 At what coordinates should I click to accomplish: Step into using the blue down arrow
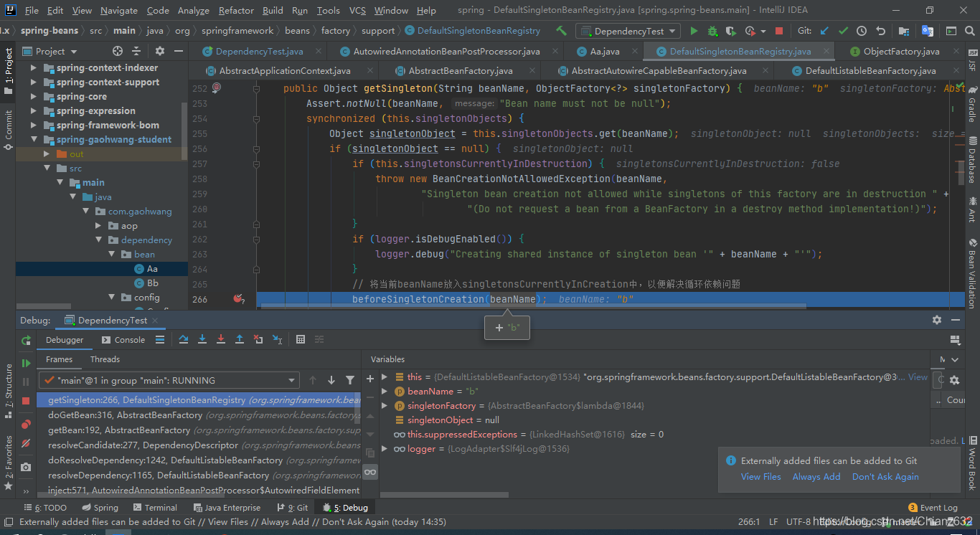click(x=202, y=339)
